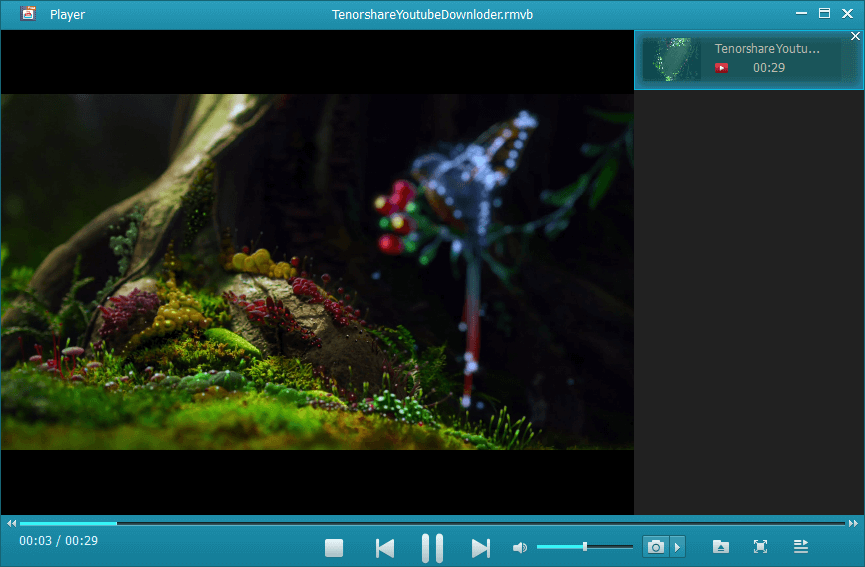This screenshot has height=567, width=865.
Task: Click the Player app logo icon
Action: point(28,13)
